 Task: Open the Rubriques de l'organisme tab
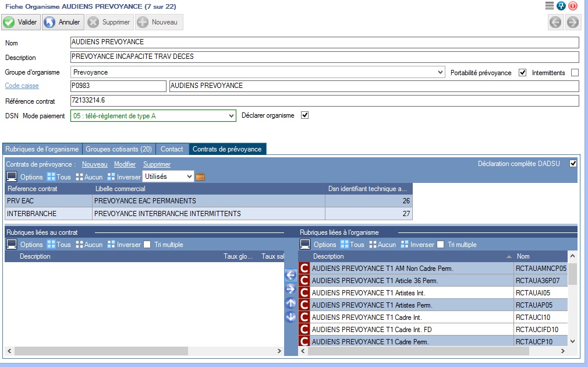42,149
